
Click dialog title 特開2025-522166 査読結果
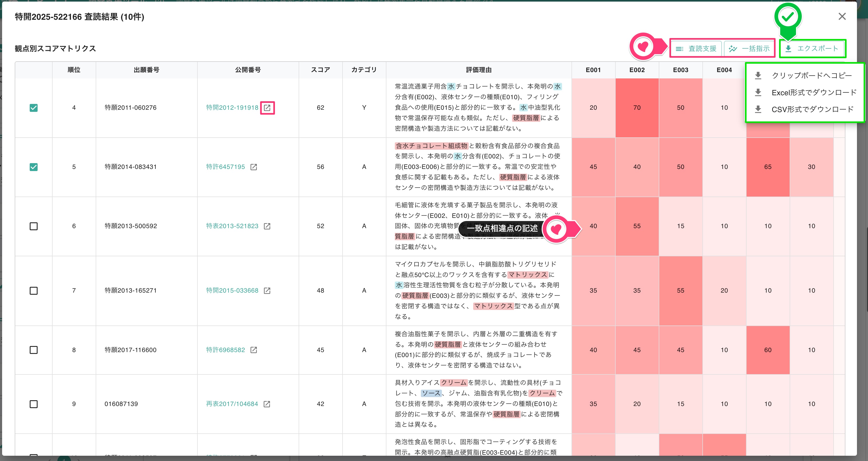point(80,17)
